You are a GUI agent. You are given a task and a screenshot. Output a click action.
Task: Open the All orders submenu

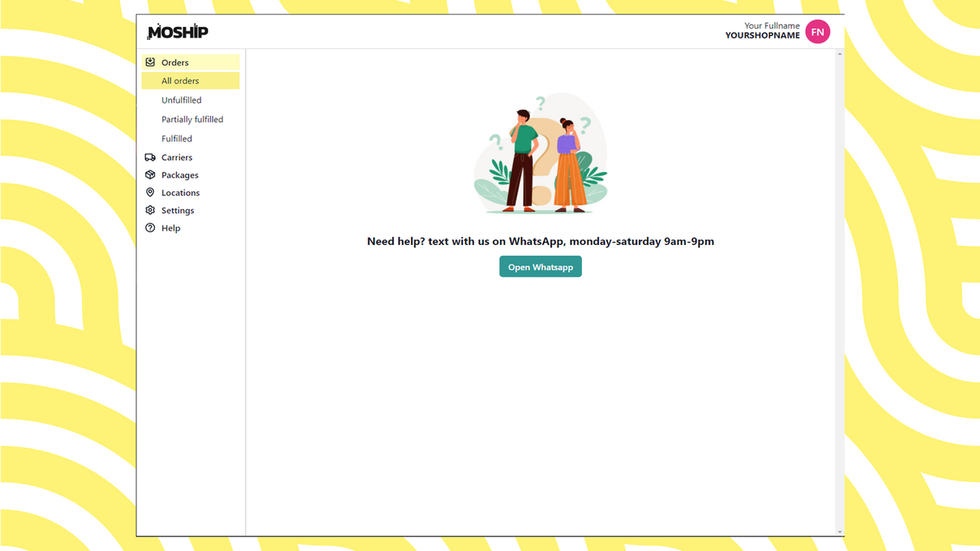[x=191, y=80]
